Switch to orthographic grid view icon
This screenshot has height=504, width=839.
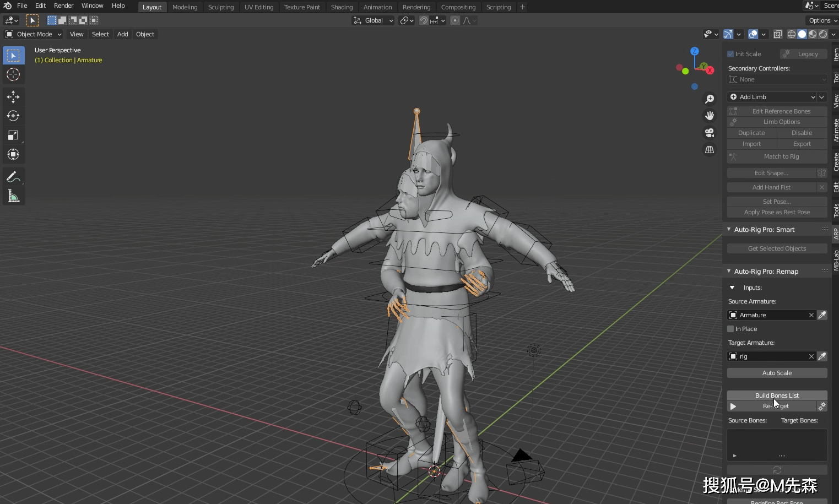pos(710,150)
